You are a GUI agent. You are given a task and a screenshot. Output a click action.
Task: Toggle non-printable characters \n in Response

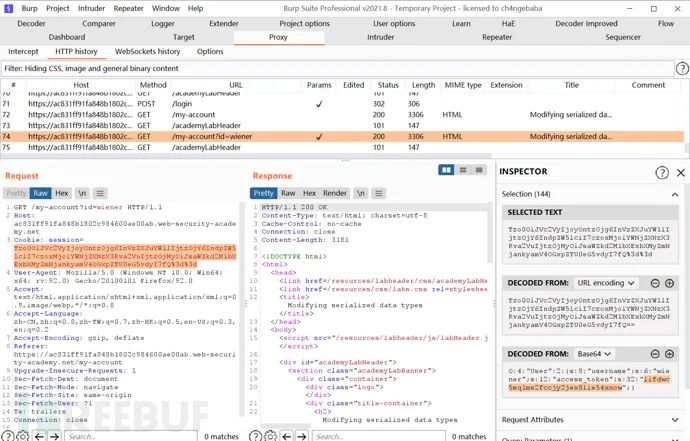(361, 193)
